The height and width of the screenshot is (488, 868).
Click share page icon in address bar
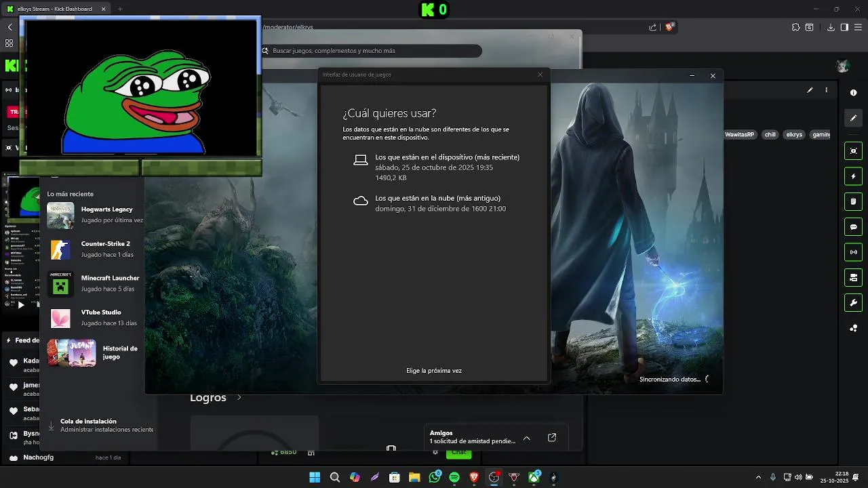[652, 27]
